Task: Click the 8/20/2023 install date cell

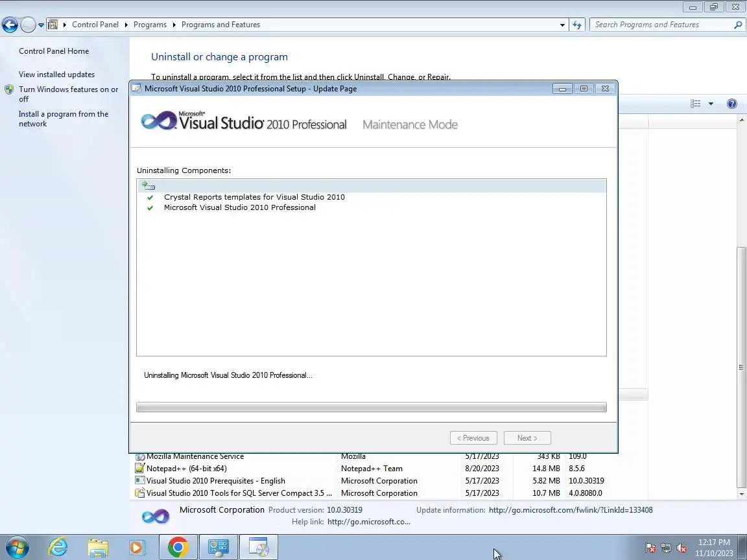Action: 482,469
